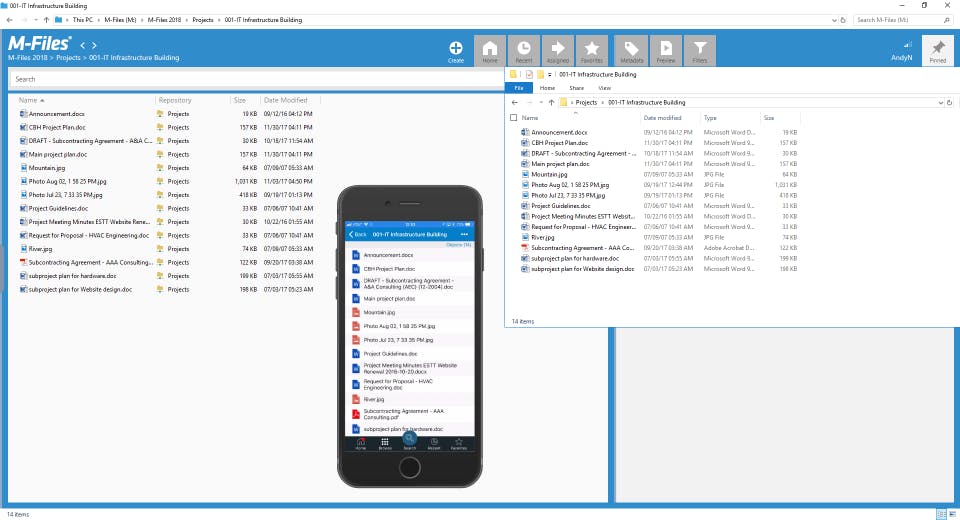The height and width of the screenshot is (520, 960).
Task: Toggle the Preview pane icon
Action: tap(666, 50)
